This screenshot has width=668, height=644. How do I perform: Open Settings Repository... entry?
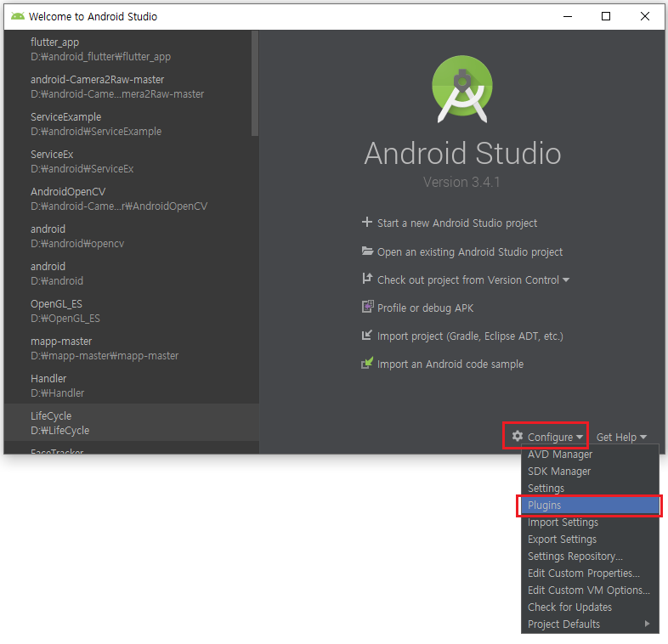[x=590, y=556]
